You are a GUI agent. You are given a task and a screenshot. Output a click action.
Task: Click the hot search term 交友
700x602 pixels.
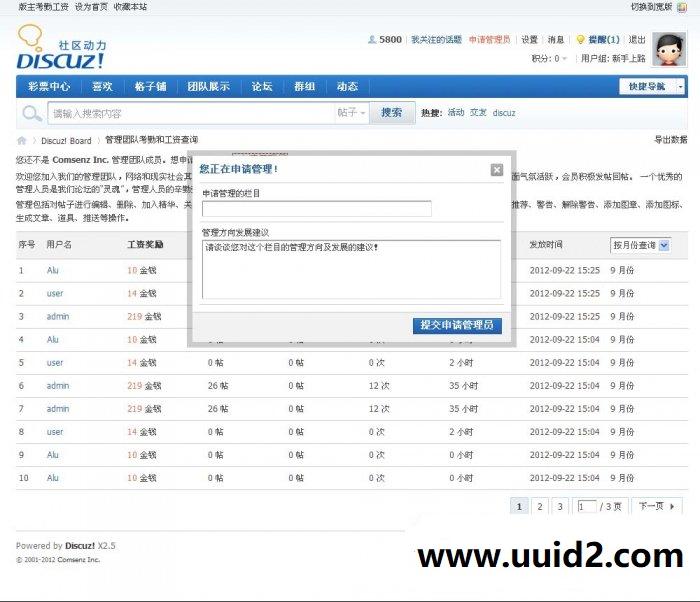(x=478, y=113)
